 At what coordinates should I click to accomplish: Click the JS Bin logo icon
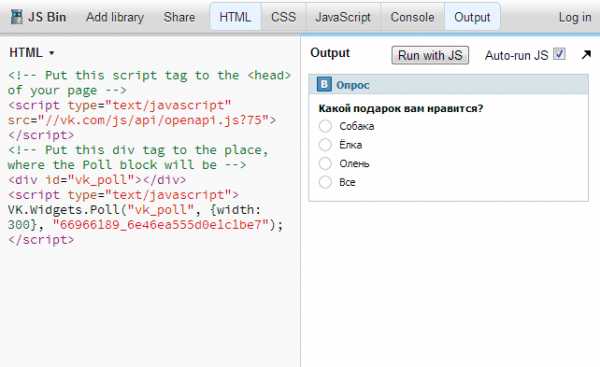tap(16, 16)
